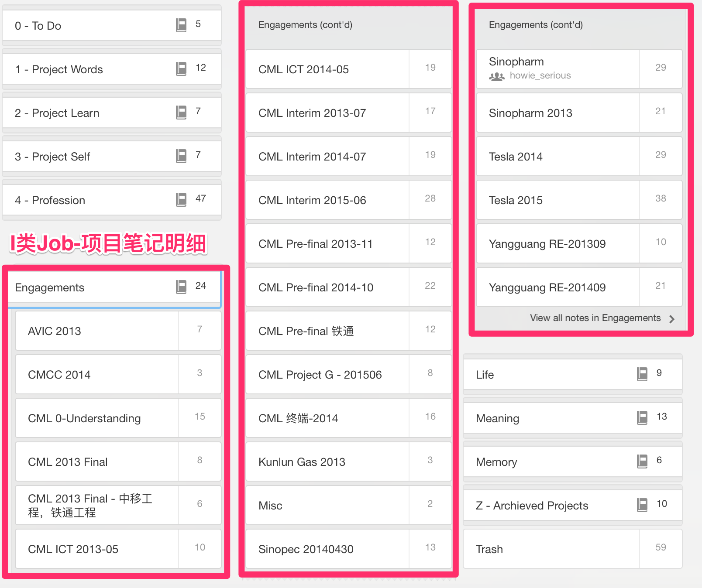702x588 pixels.
Task: Click the note count 10 for Yangguang RE-201309
Action: [661, 242]
